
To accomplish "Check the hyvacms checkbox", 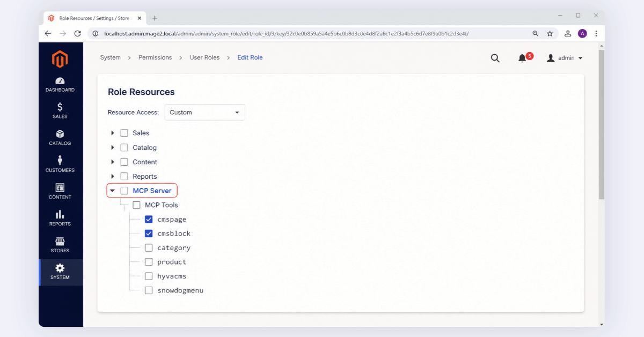I will click(149, 276).
